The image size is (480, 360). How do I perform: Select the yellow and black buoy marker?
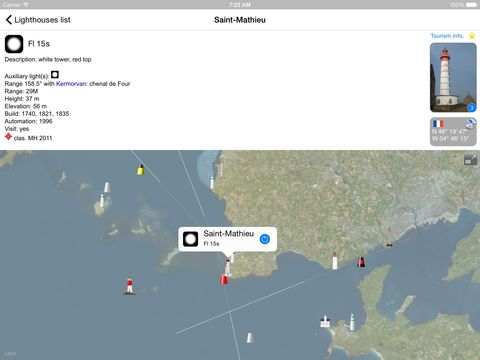[x=141, y=169]
